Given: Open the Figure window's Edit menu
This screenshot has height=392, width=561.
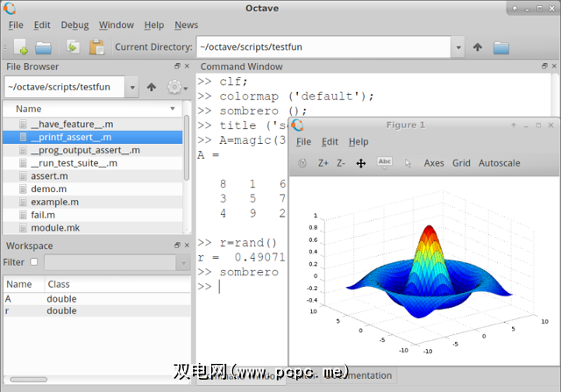Looking at the screenshot, I should pos(330,141).
